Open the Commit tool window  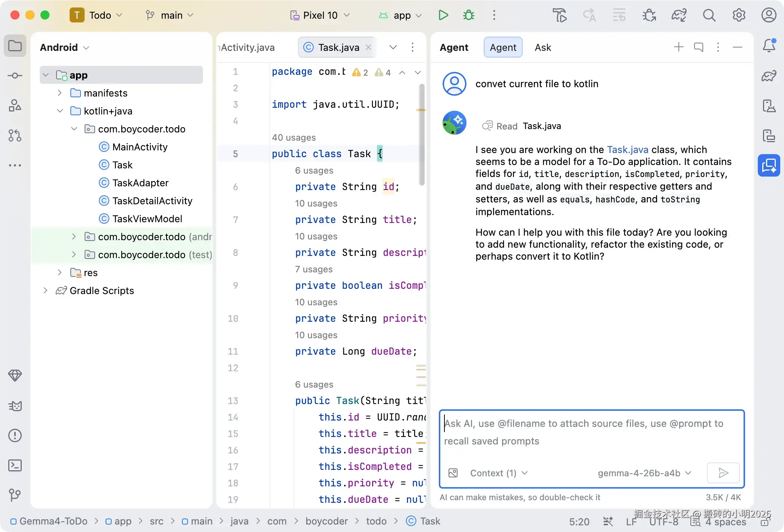(x=15, y=76)
